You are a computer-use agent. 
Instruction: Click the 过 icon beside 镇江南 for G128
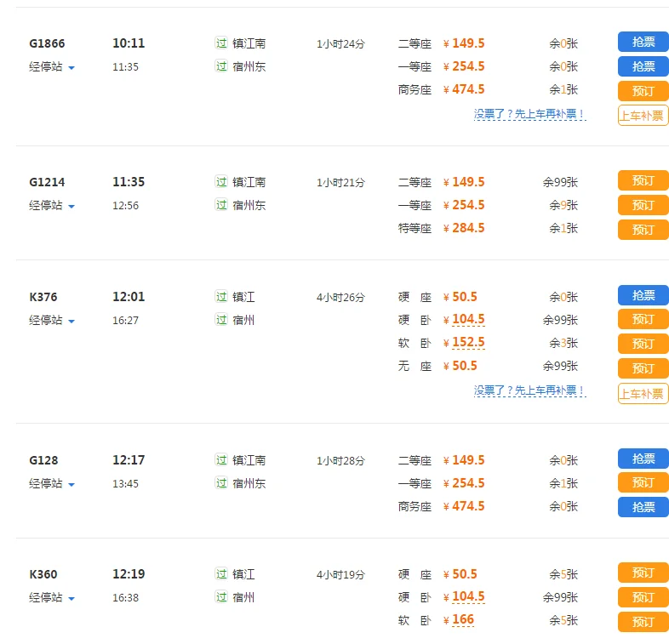[x=221, y=460]
